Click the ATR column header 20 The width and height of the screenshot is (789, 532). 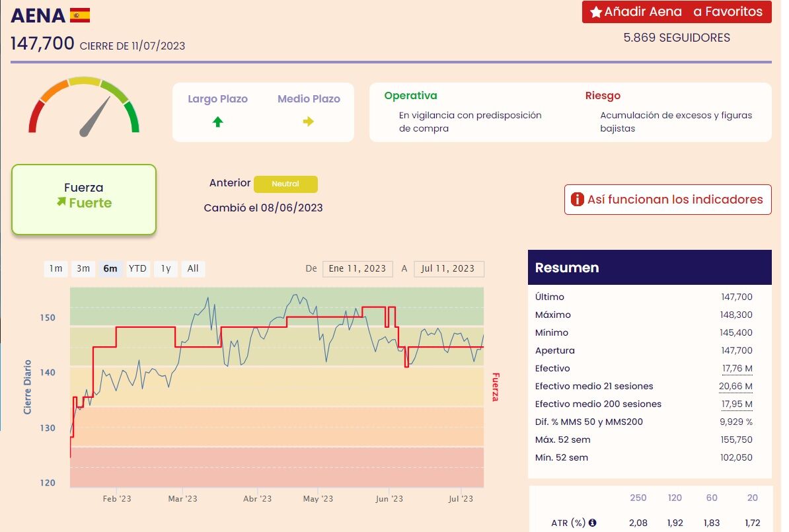(x=752, y=498)
